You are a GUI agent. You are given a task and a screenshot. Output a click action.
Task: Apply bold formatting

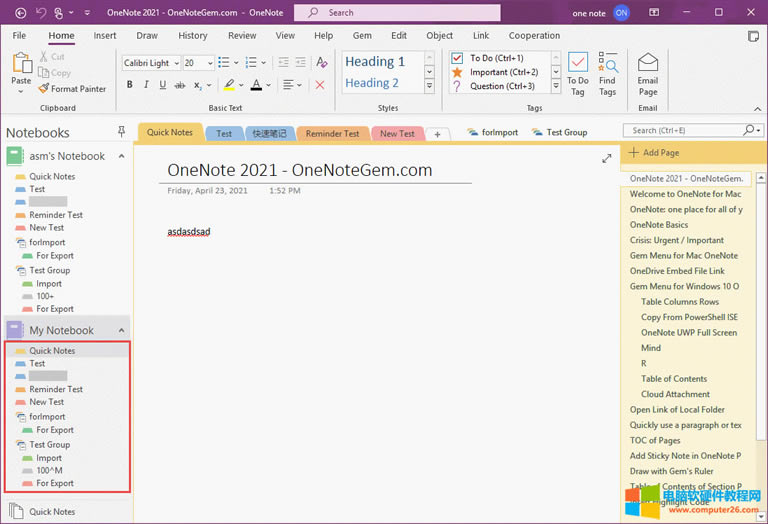click(130, 85)
